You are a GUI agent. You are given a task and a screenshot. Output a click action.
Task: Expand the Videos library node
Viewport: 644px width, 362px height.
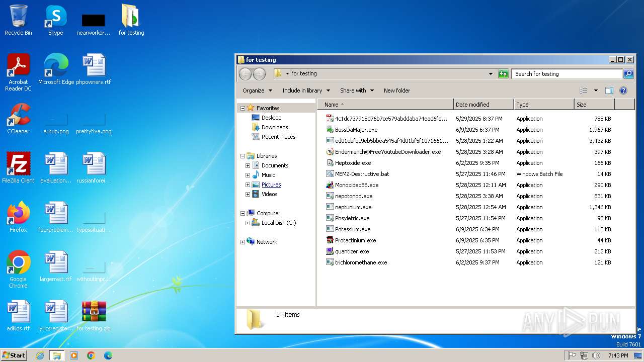[248, 194]
